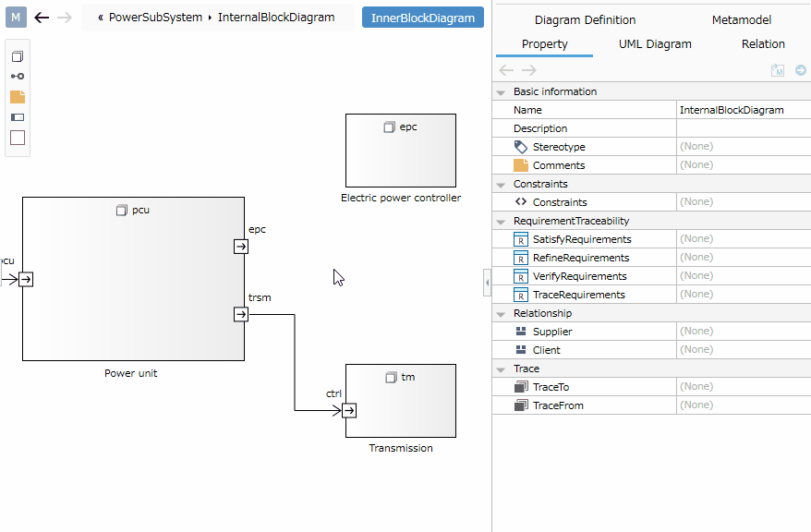The width and height of the screenshot is (811, 532).
Task: Select the tm Transmission block
Action: pos(401,401)
